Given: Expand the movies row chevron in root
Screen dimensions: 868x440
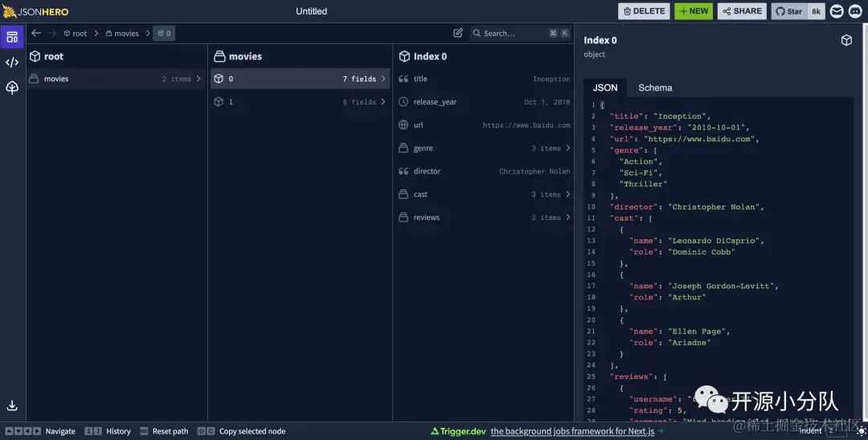Looking at the screenshot, I should [199, 79].
